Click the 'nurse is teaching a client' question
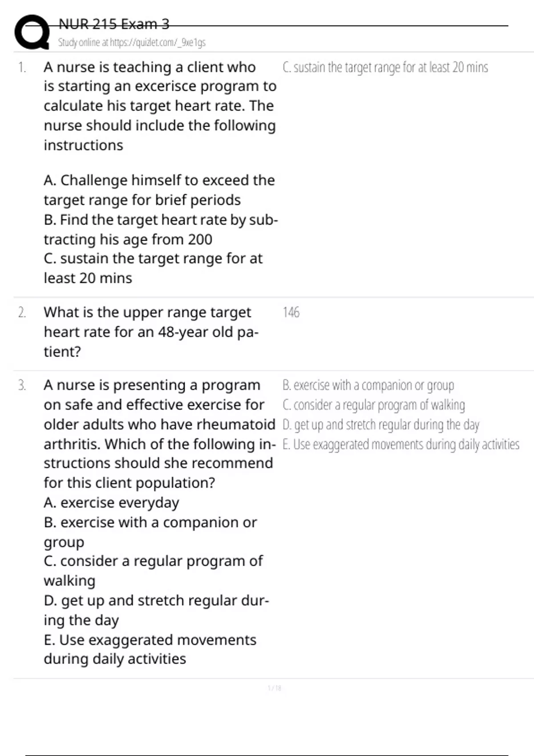The height and width of the screenshot is (756, 534). coord(160,106)
